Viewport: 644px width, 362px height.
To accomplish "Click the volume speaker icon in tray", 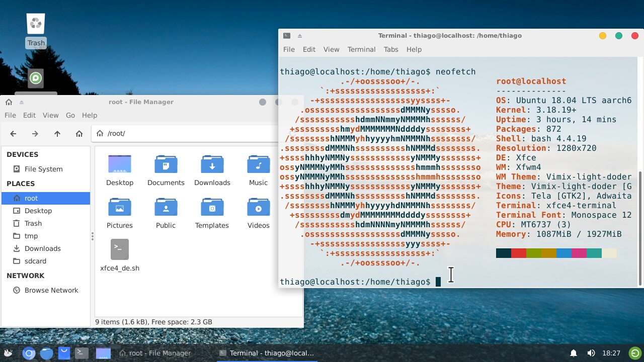I will (x=591, y=353).
